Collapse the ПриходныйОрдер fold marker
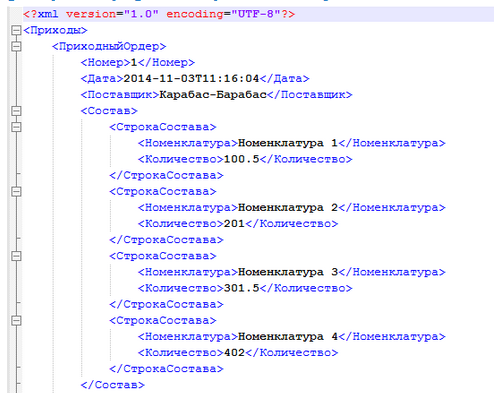Screen dimensions: 501x393 tap(16, 46)
